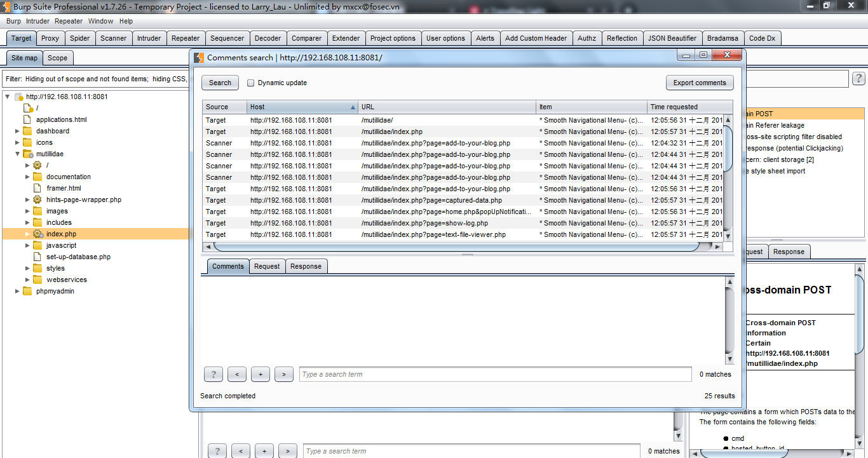The image size is (868, 458).
Task: Open the JSON Beautifier tab
Action: click(x=672, y=38)
